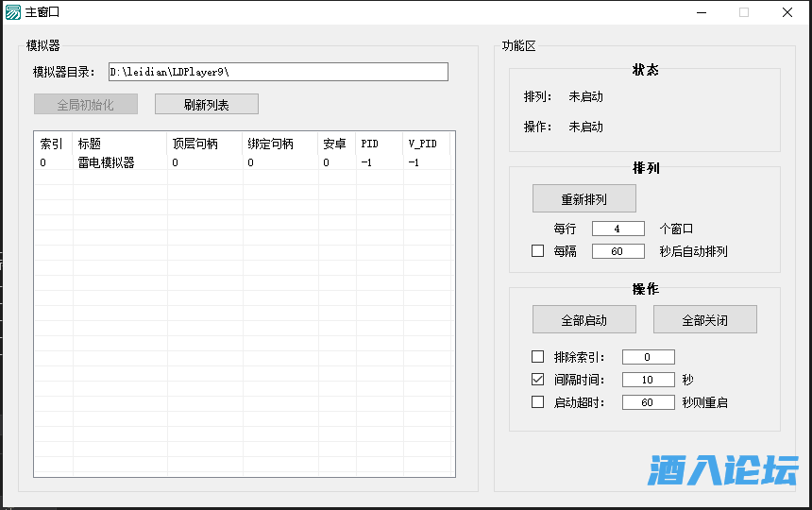Viewport: 812px width, 510px height.
Task: Click the 标题 column header
Action: pos(90,144)
